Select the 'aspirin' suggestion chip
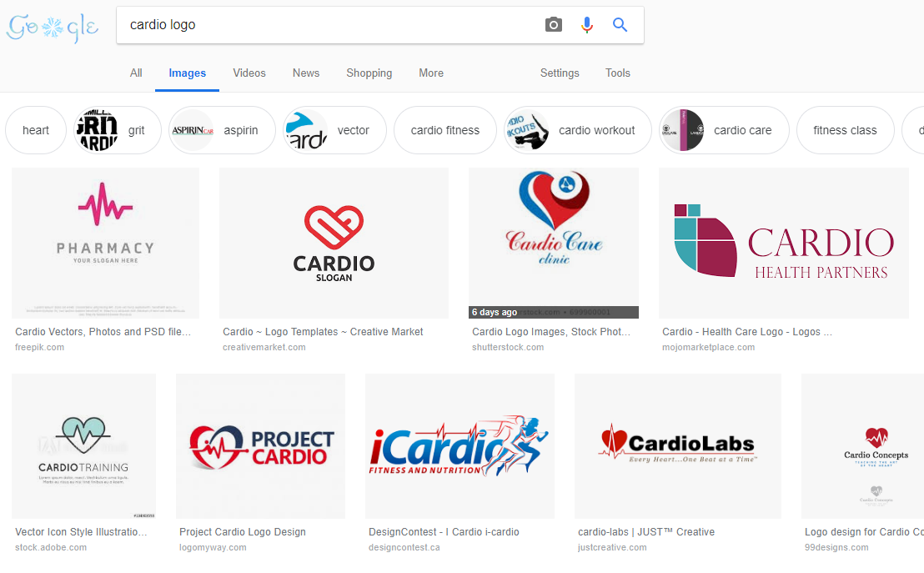 pyautogui.click(x=222, y=130)
